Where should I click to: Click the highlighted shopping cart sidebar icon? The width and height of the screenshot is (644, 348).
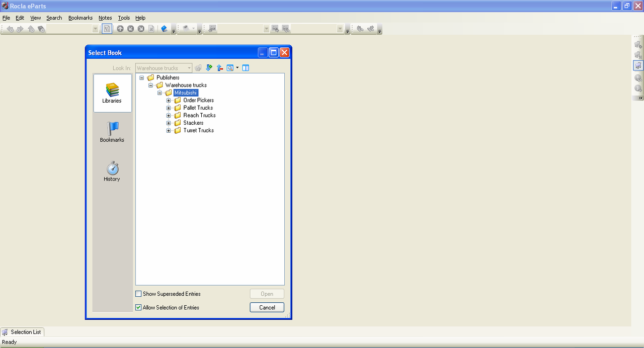(x=638, y=65)
